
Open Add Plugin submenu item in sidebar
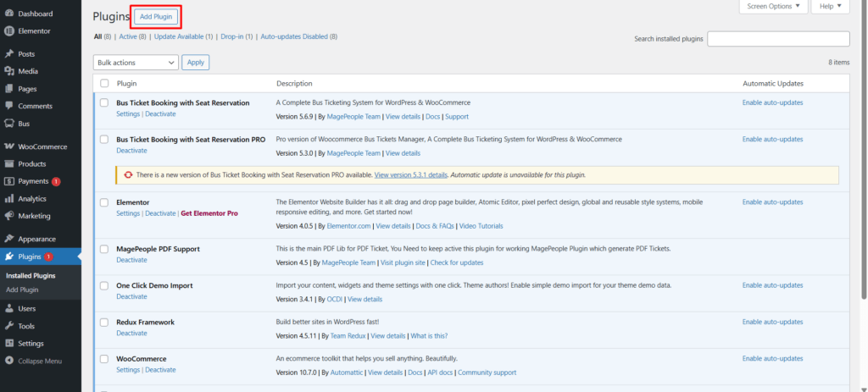[x=22, y=290]
